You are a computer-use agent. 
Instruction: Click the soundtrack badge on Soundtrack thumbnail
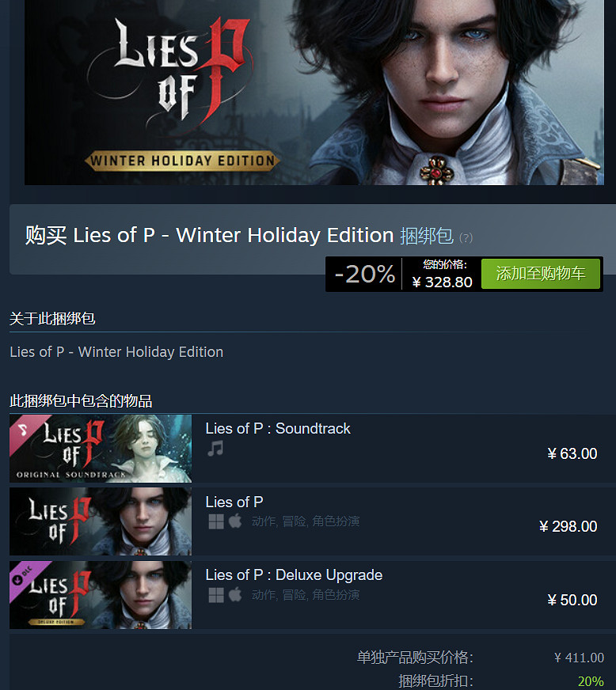coord(23,429)
